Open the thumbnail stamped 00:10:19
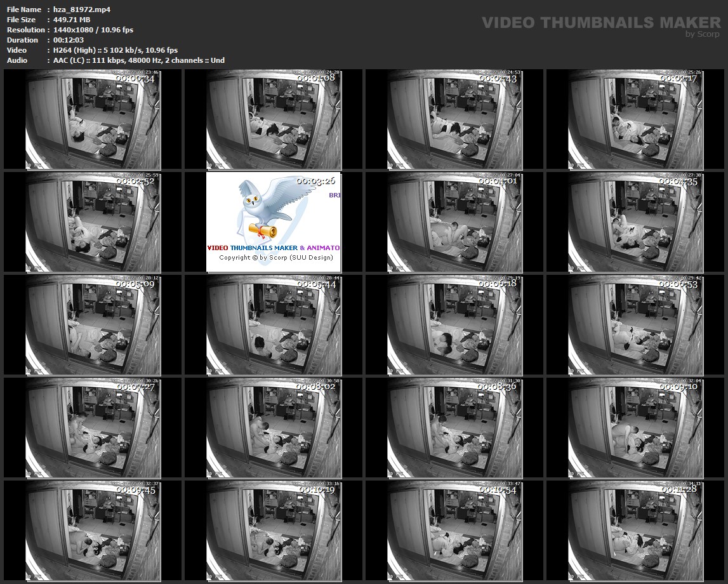728x584 pixels. click(x=274, y=531)
